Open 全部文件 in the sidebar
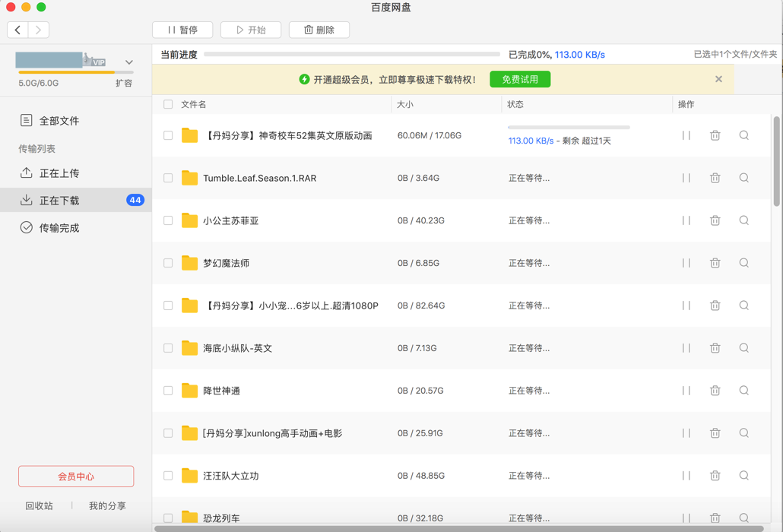783x532 pixels. (76, 121)
